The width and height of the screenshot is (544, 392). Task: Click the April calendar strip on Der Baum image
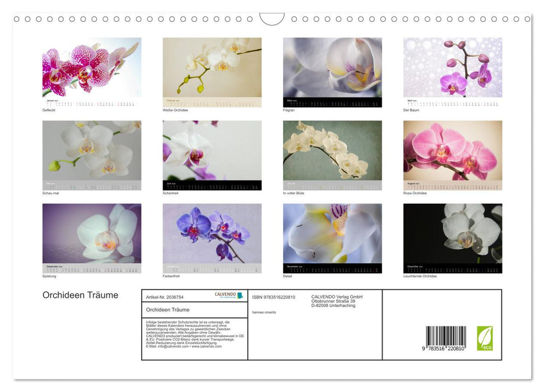coord(453,102)
